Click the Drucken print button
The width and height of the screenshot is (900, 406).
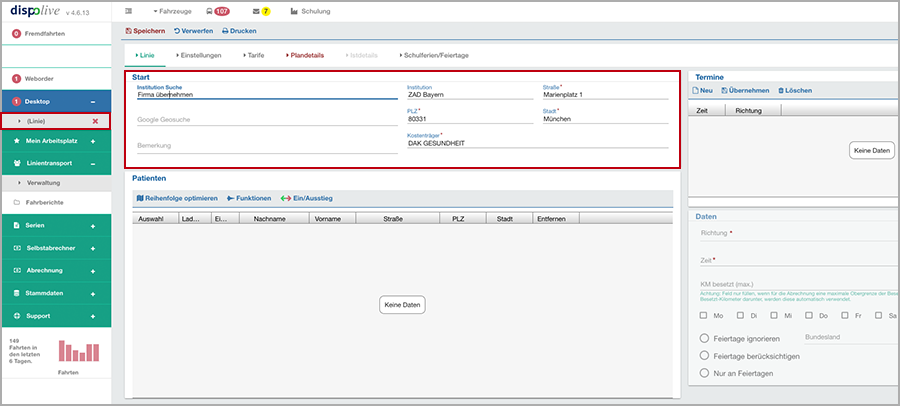tap(239, 31)
